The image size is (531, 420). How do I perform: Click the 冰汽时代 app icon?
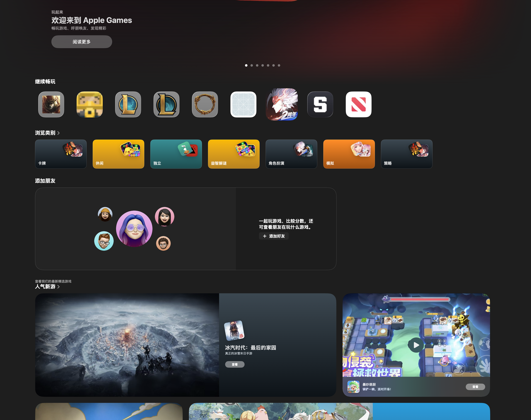[x=234, y=330]
